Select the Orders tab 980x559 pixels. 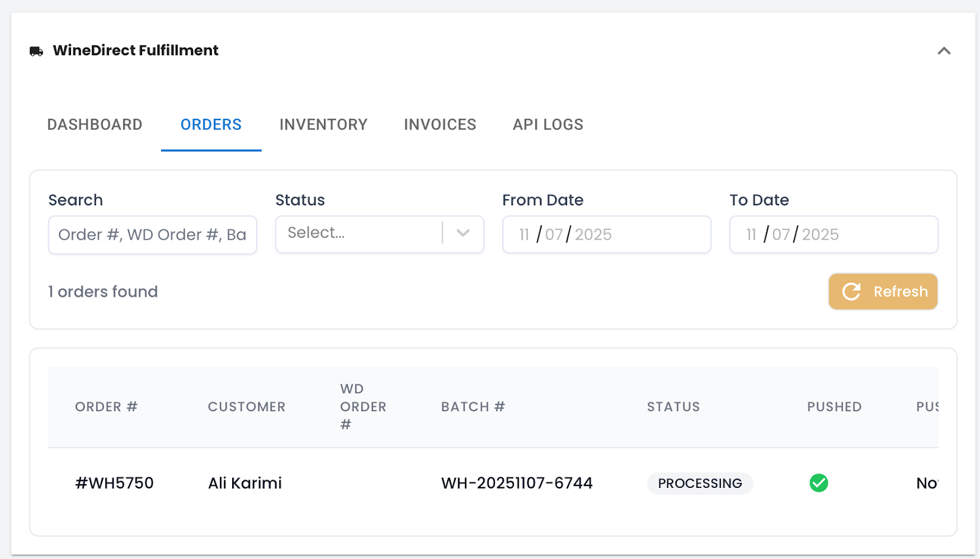[211, 124]
